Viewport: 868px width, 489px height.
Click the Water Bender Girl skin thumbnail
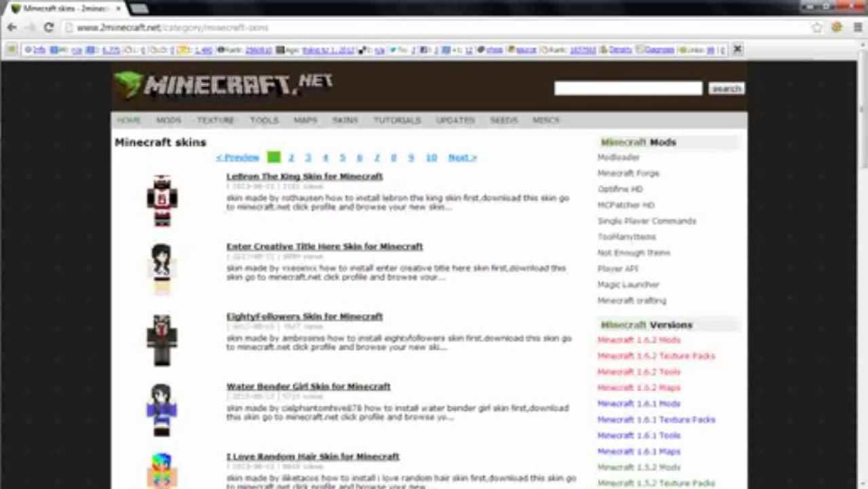[162, 410]
